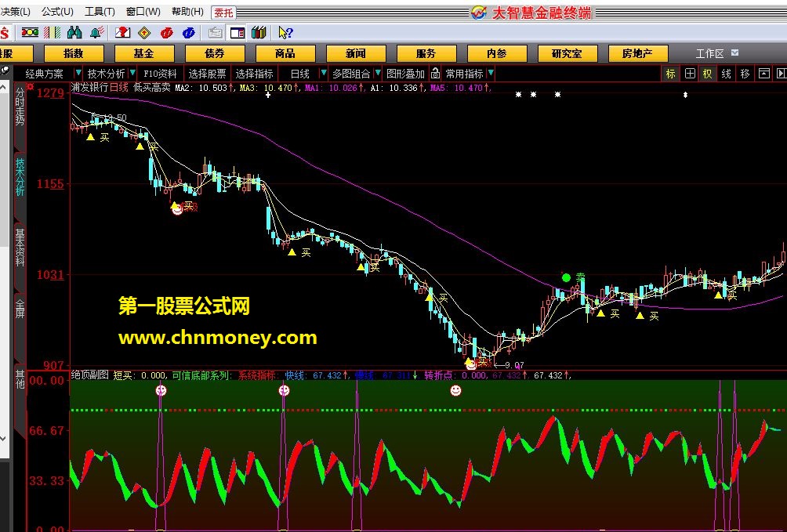
Task: Click the pushpin icon left of 经典方案
Action: [5, 70]
